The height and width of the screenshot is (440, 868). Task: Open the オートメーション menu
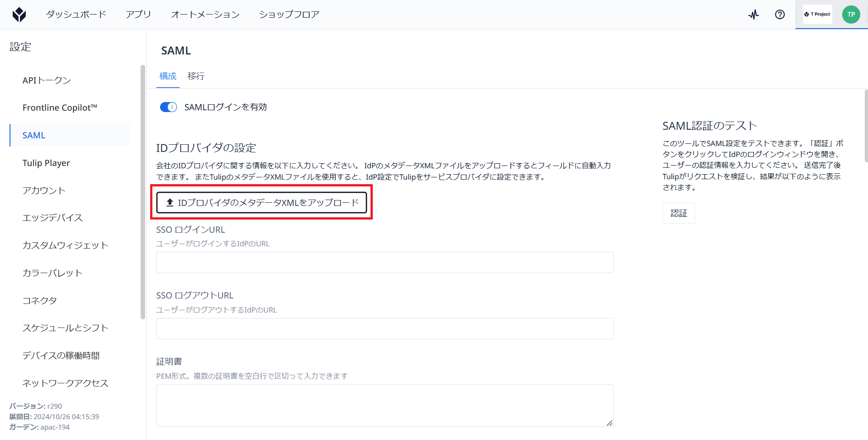click(205, 15)
